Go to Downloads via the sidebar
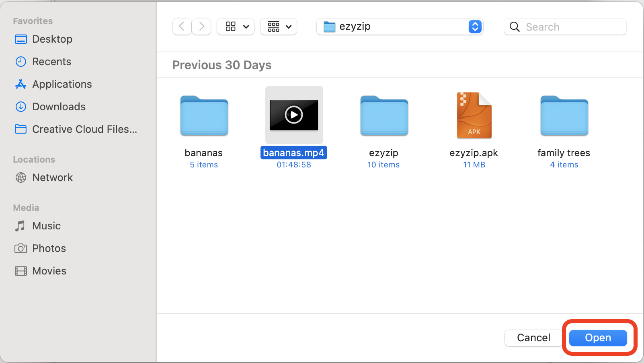The width and height of the screenshot is (644, 363). point(59,107)
